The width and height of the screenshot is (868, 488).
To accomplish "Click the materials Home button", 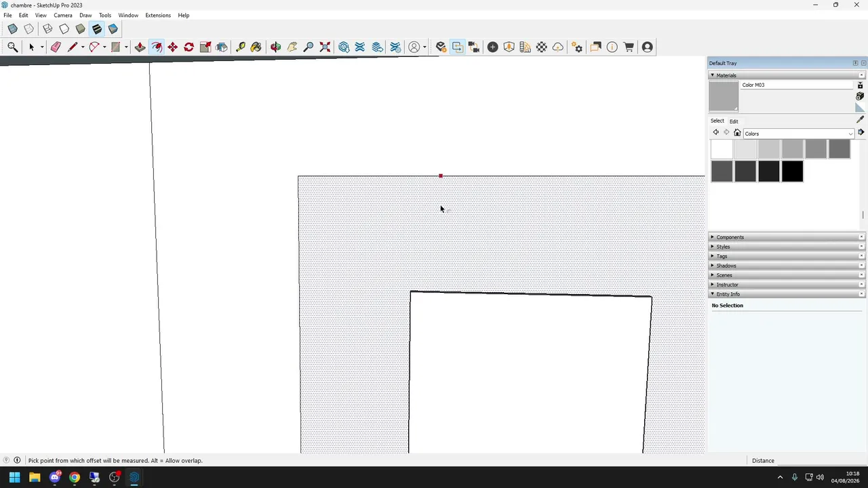I will 737,133.
